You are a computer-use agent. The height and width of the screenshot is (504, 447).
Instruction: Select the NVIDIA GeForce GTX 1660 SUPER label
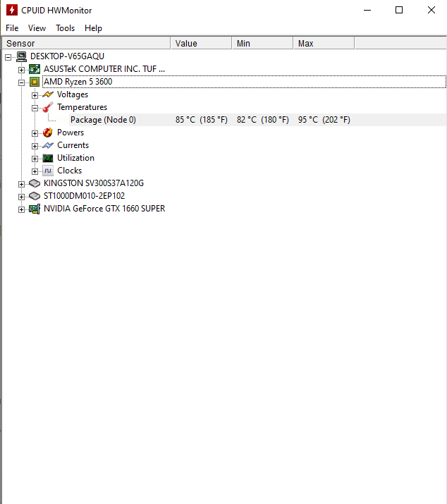coord(104,209)
